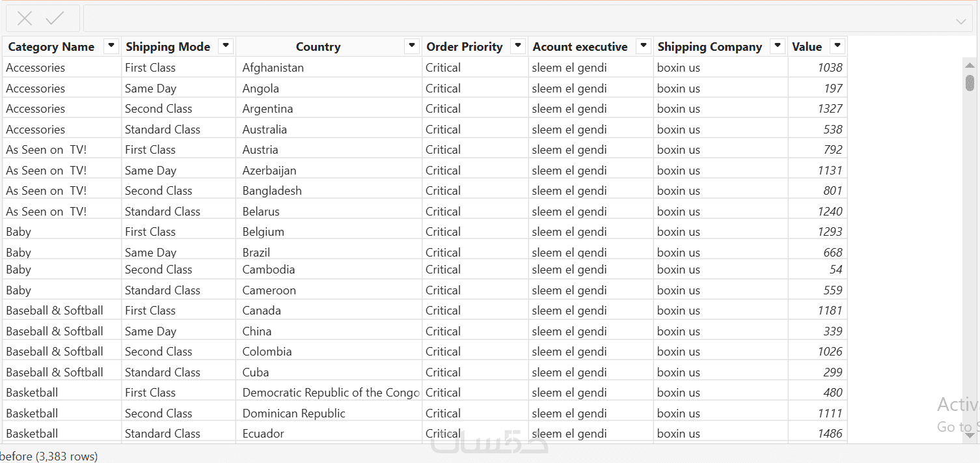This screenshot has height=463, width=980.
Task: Open the Shipping Company filter dropdown
Action: click(778, 46)
